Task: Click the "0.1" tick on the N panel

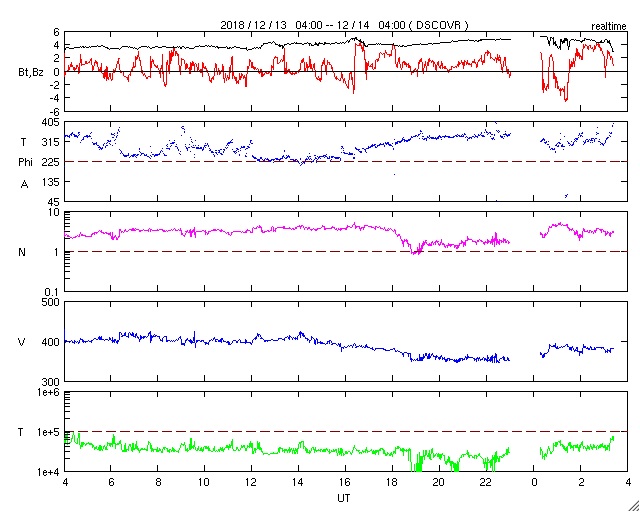Action: click(52, 292)
